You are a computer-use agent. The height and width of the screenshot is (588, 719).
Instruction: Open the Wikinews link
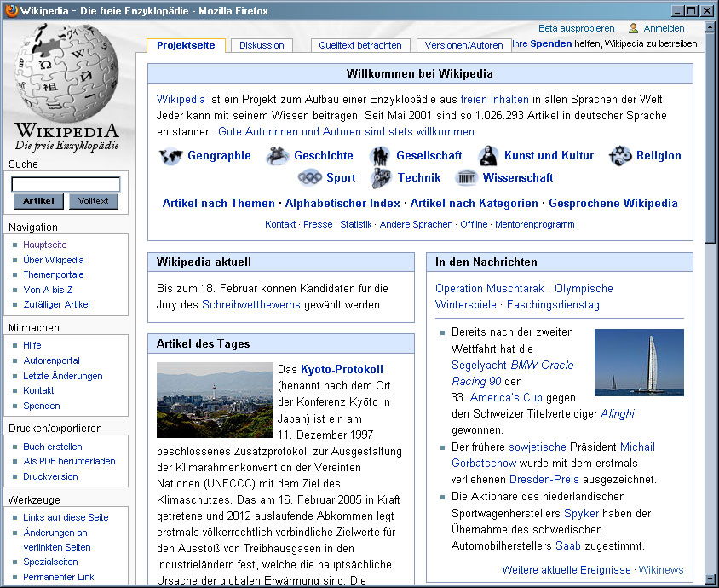coord(661,569)
